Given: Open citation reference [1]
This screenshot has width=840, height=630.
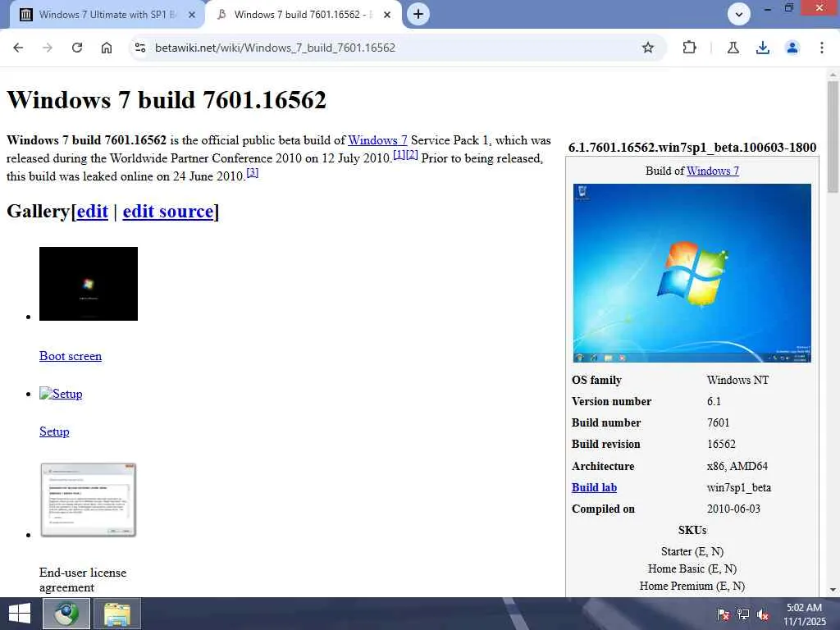Looking at the screenshot, I should click(399, 155).
